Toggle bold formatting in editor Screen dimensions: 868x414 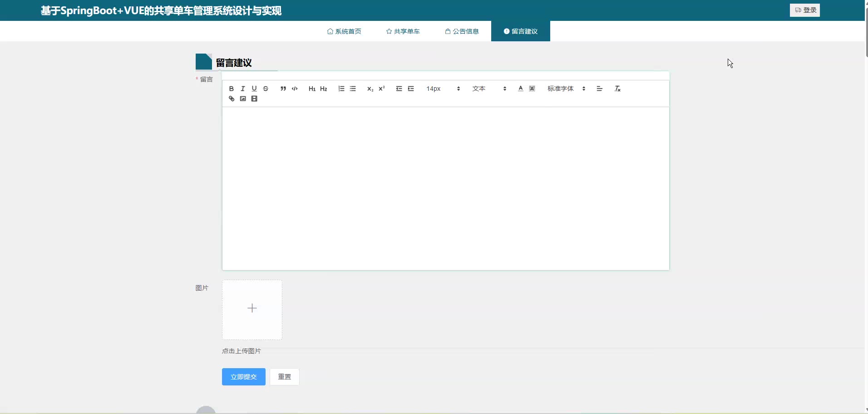click(x=232, y=89)
